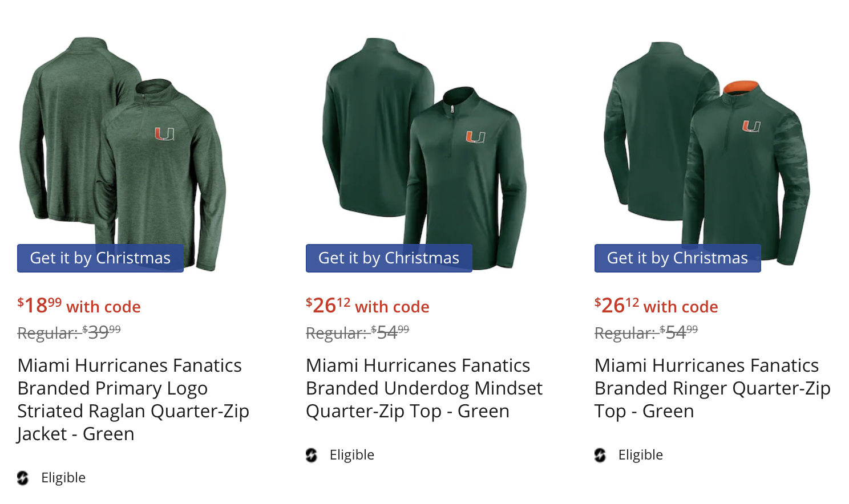This screenshot has height=504, width=849.
Task: Click Get it by Christmas badge on Underdog Mindset Top
Action: coord(389,258)
